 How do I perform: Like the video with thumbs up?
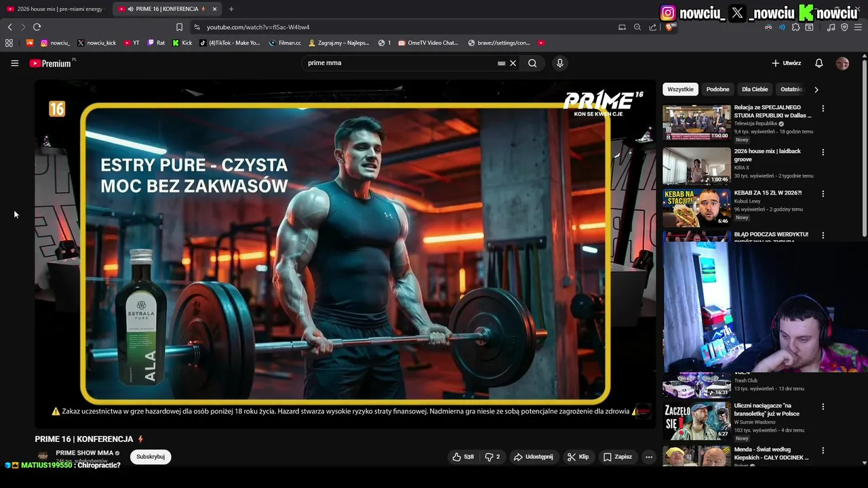tap(463, 457)
